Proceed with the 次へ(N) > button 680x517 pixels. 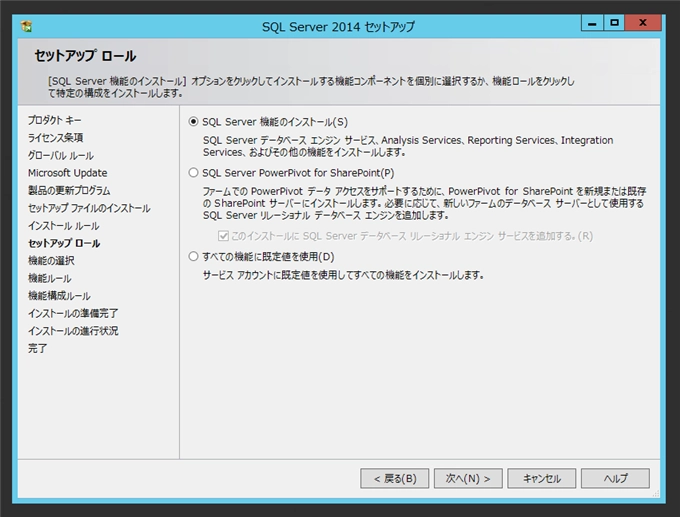[468, 478]
